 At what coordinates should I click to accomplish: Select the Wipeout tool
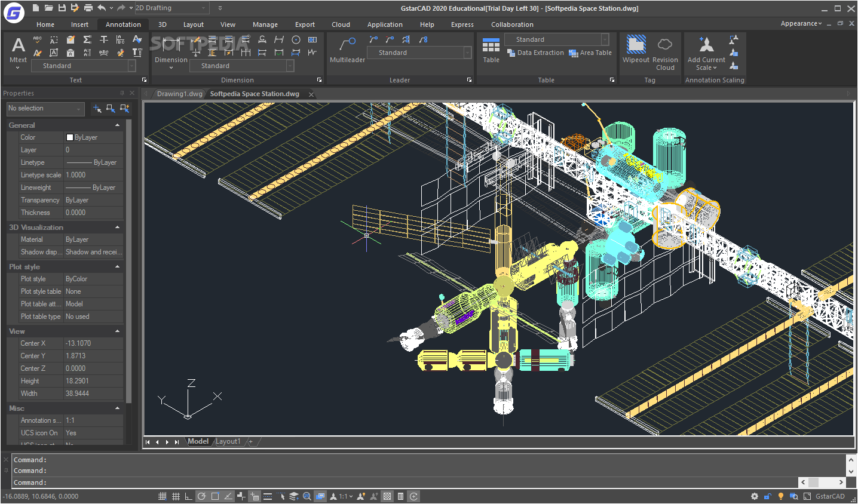click(x=636, y=49)
